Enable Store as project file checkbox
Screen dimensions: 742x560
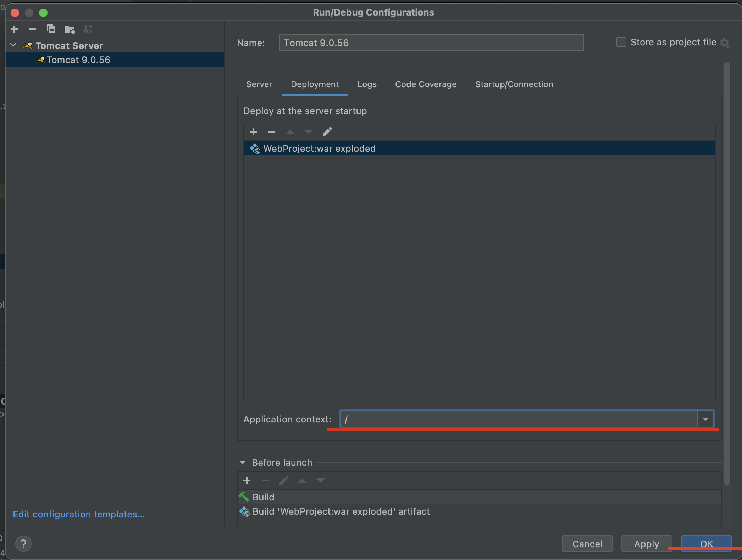(621, 42)
